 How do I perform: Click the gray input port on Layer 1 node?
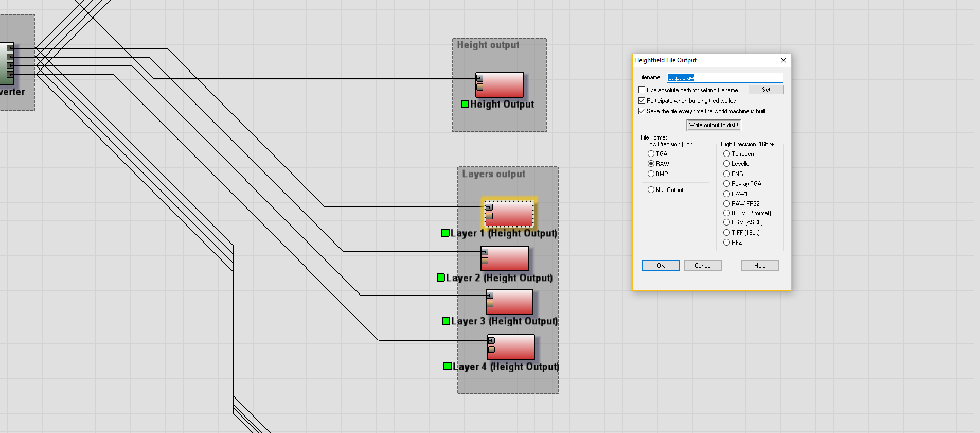pyautogui.click(x=489, y=207)
